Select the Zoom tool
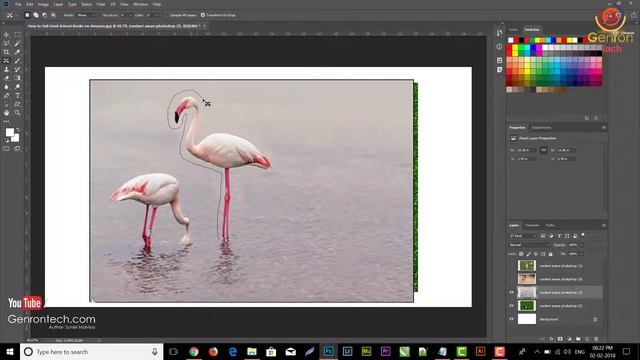Screen dimensions: 640x360 [x=17, y=113]
